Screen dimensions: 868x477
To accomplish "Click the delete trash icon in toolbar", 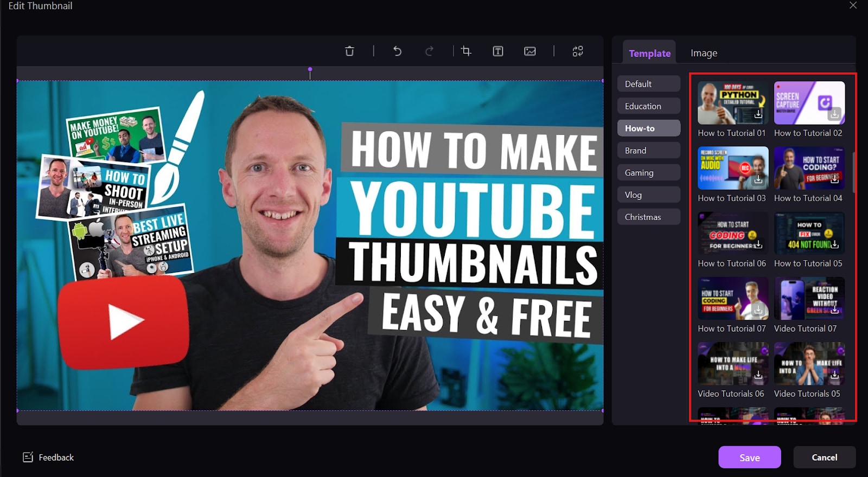I will click(349, 51).
